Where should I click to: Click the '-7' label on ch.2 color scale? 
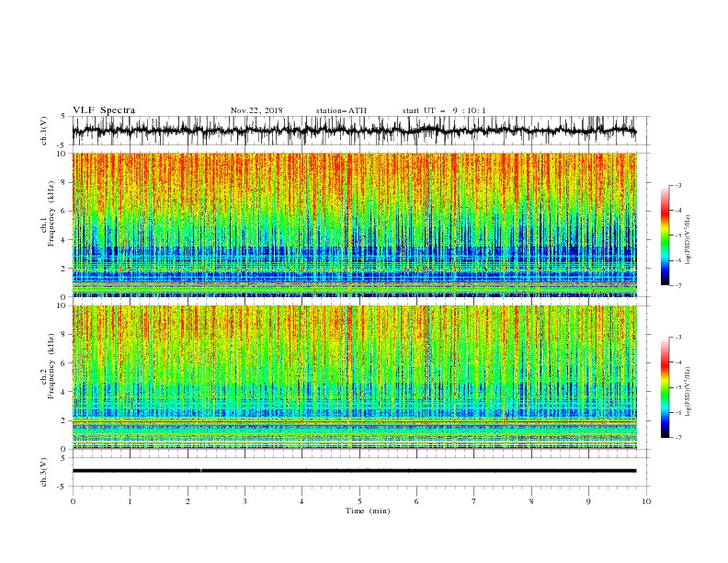click(678, 438)
